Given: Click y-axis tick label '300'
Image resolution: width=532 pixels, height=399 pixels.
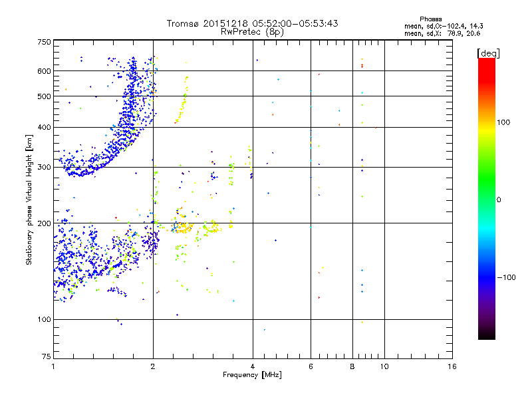Looking at the screenshot, I should pyautogui.click(x=44, y=167).
